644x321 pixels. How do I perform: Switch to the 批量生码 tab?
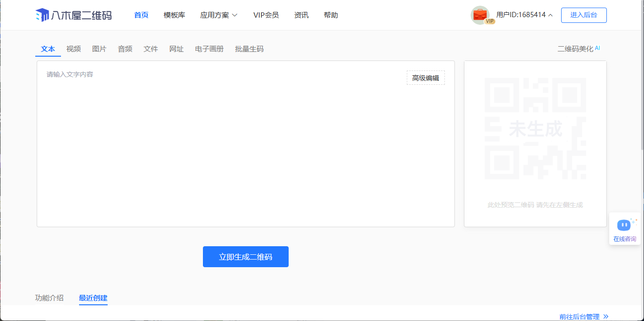coord(250,49)
